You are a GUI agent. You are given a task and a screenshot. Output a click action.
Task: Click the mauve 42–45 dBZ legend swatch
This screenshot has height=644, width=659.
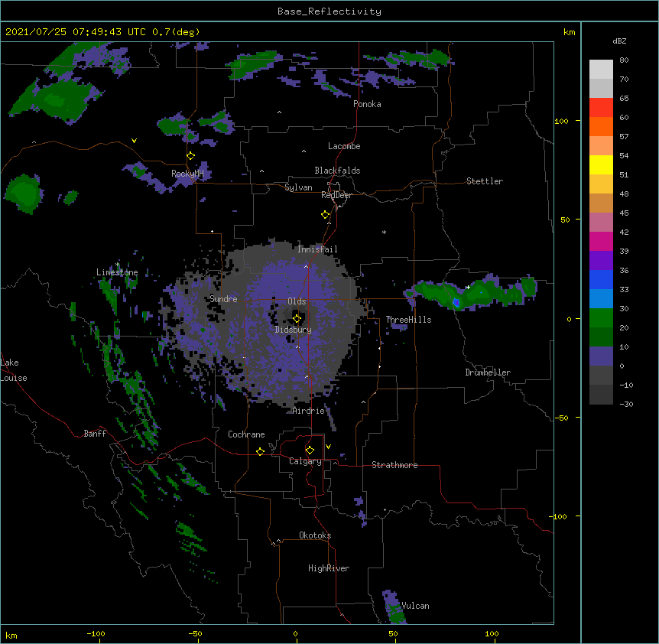(601, 223)
